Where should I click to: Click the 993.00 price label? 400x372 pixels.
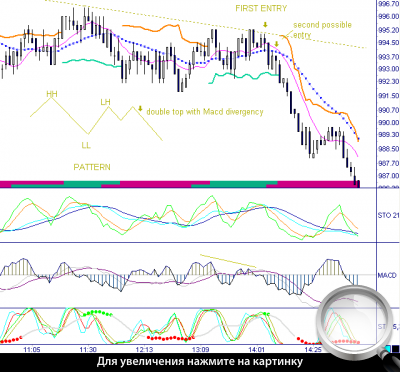(x=389, y=69)
